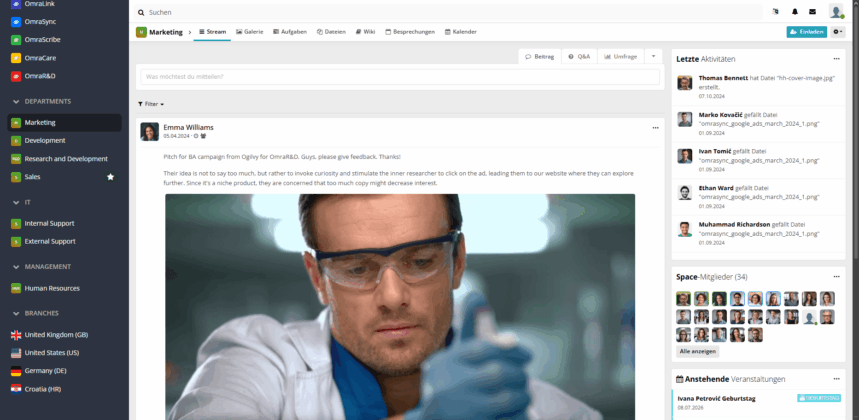859x420 pixels.
Task: Open the Emma Williams author link
Action: click(x=188, y=128)
